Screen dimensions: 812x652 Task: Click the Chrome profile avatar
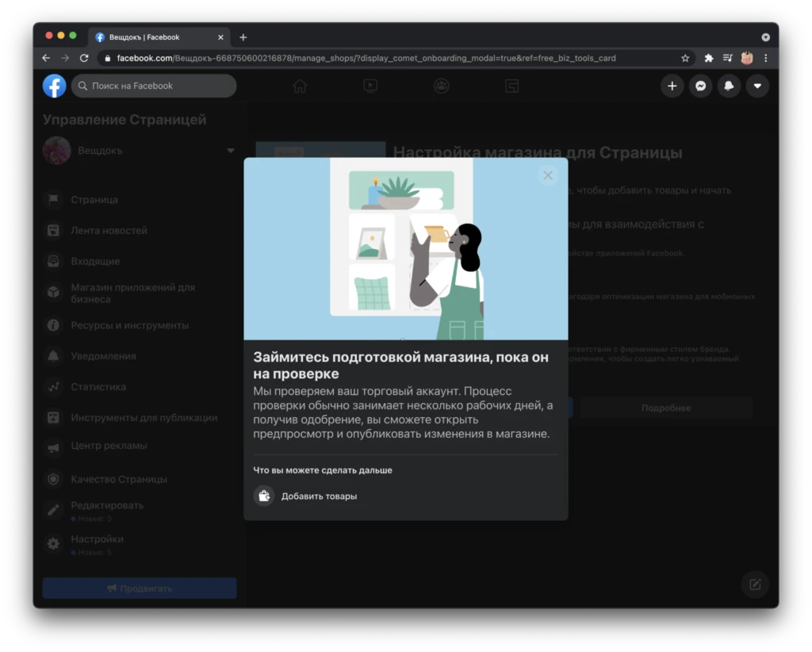(747, 58)
